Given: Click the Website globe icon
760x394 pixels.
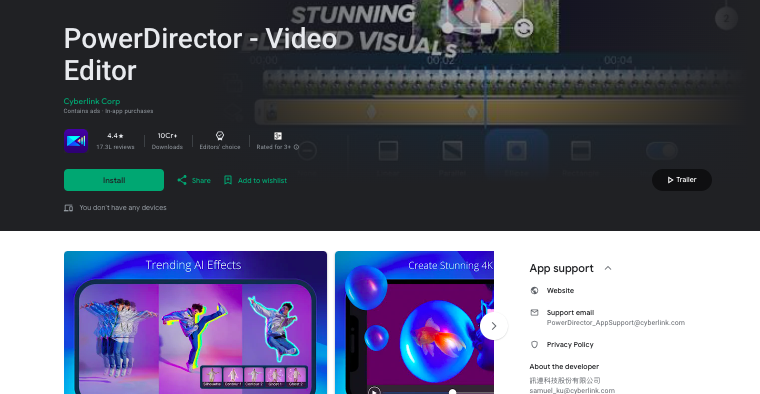Looking at the screenshot, I should coord(534,290).
